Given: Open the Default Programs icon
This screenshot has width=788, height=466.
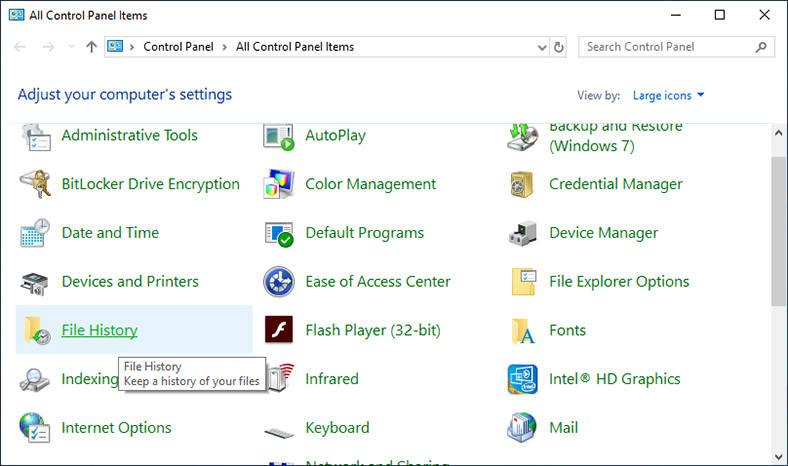Looking at the screenshot, I should coord(279,234).
